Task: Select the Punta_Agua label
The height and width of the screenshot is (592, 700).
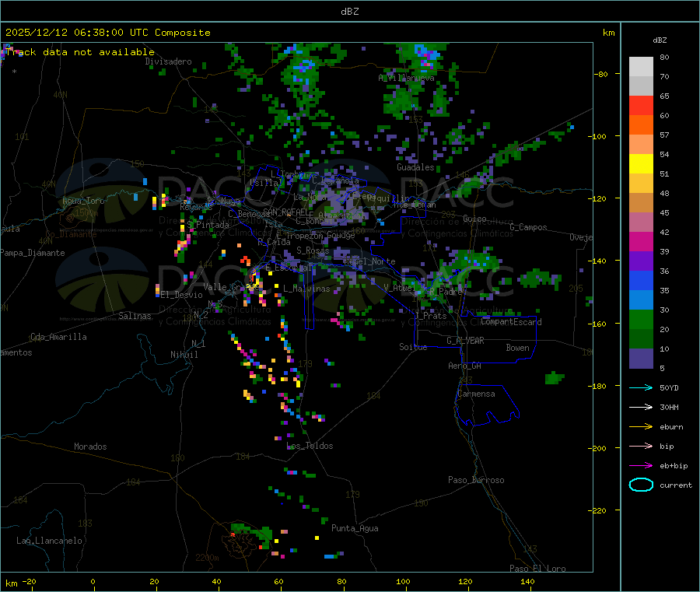Action: [x=355, y=529]
